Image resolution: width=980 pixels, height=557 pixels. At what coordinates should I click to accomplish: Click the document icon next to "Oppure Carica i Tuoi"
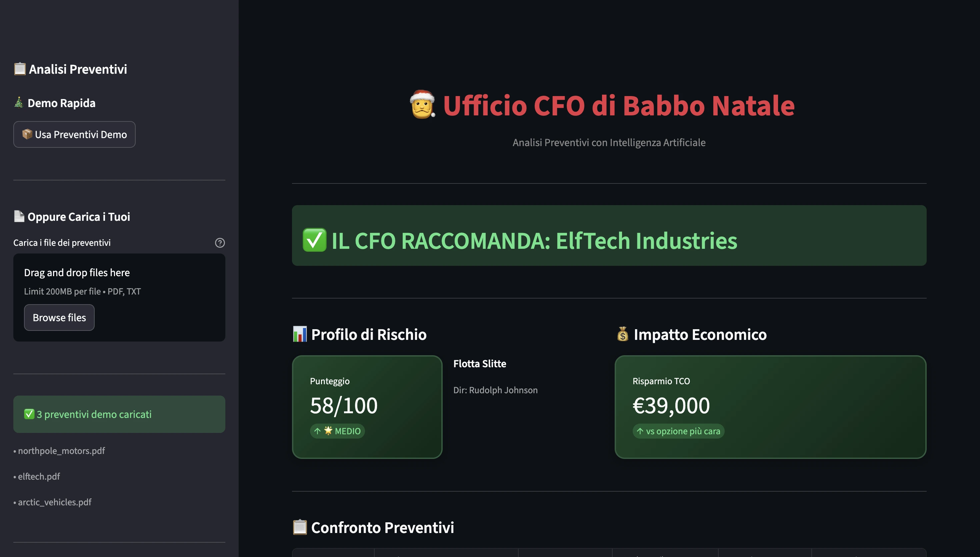click(19, 216)
